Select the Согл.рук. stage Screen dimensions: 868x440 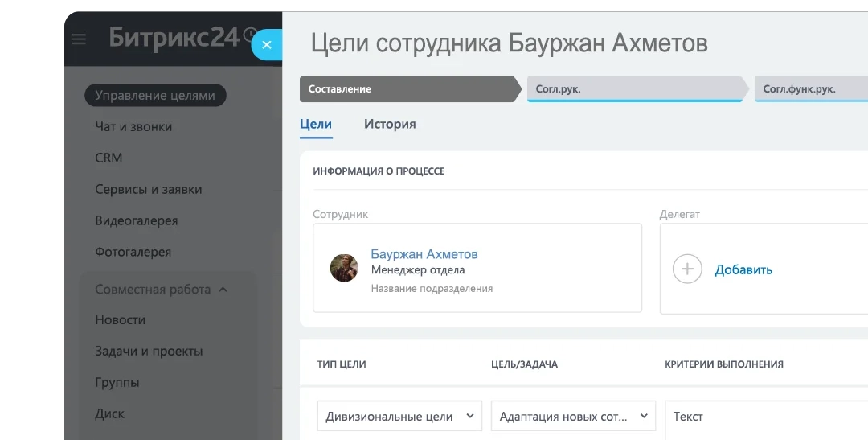click(637, 89)
